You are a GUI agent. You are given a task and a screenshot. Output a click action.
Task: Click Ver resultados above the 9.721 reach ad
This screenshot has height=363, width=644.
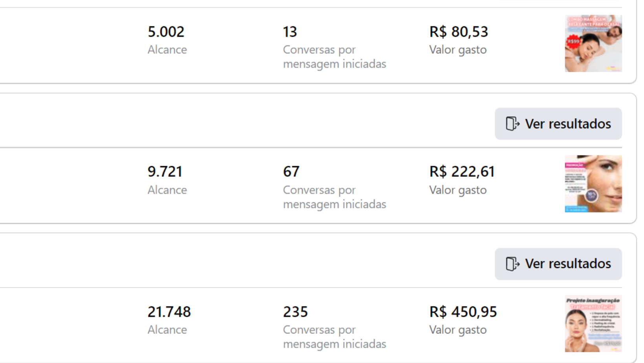point(558,124)
